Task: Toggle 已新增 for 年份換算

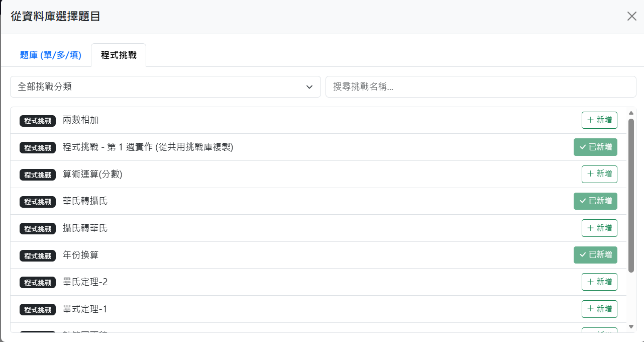Action: (x=595, y=255)
